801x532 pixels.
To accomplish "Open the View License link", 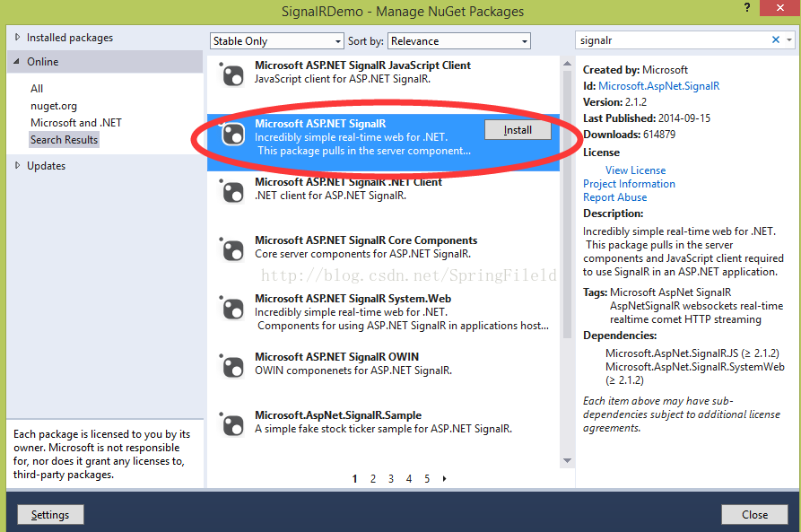I will [x=635, y=170].
